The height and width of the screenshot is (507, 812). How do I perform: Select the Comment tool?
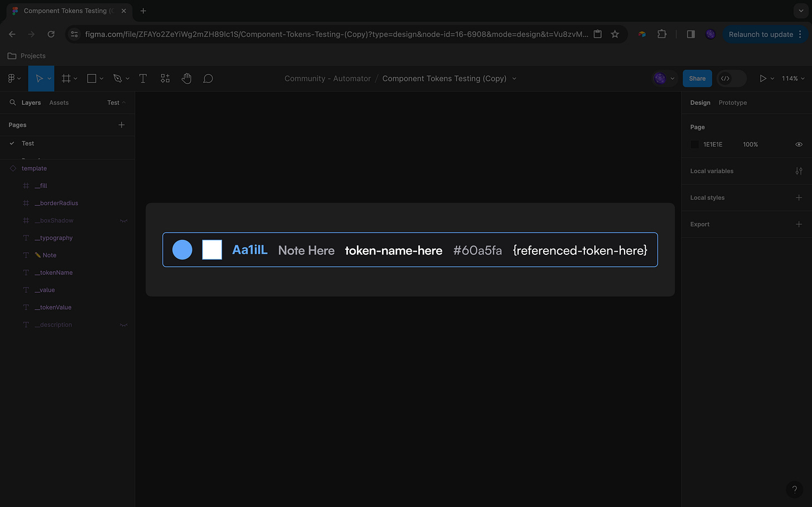[208, 79]
